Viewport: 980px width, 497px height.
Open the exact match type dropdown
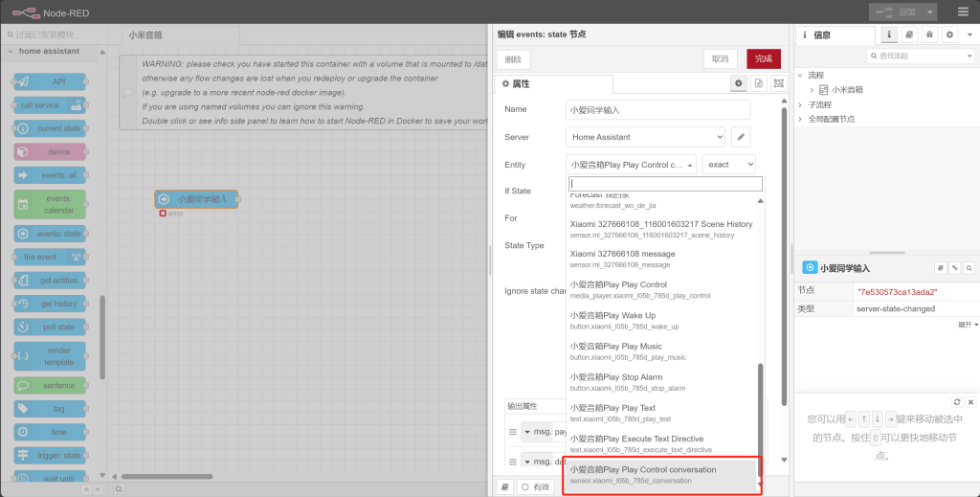click(x=728, y=165)
